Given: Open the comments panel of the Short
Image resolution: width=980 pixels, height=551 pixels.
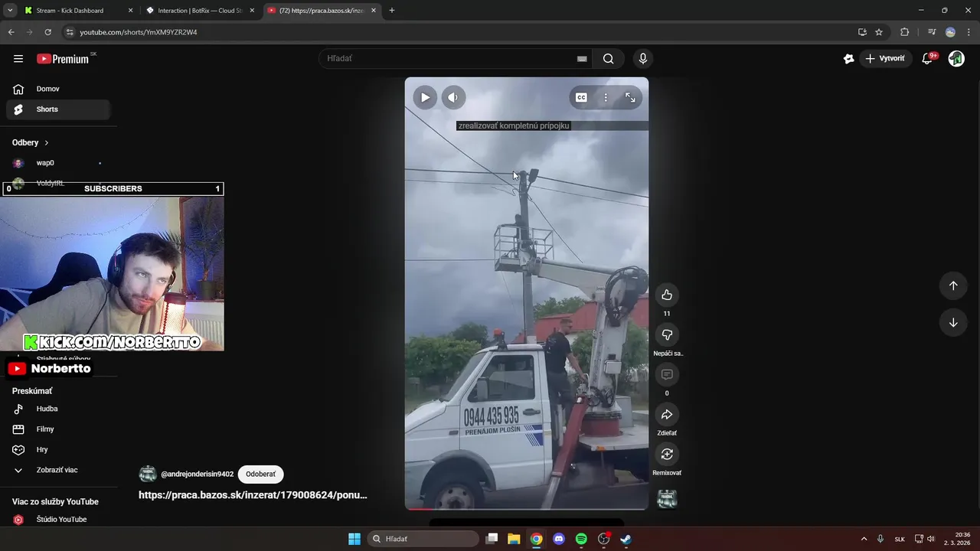Looking at the screenshot, I should (x=667, y=374).
